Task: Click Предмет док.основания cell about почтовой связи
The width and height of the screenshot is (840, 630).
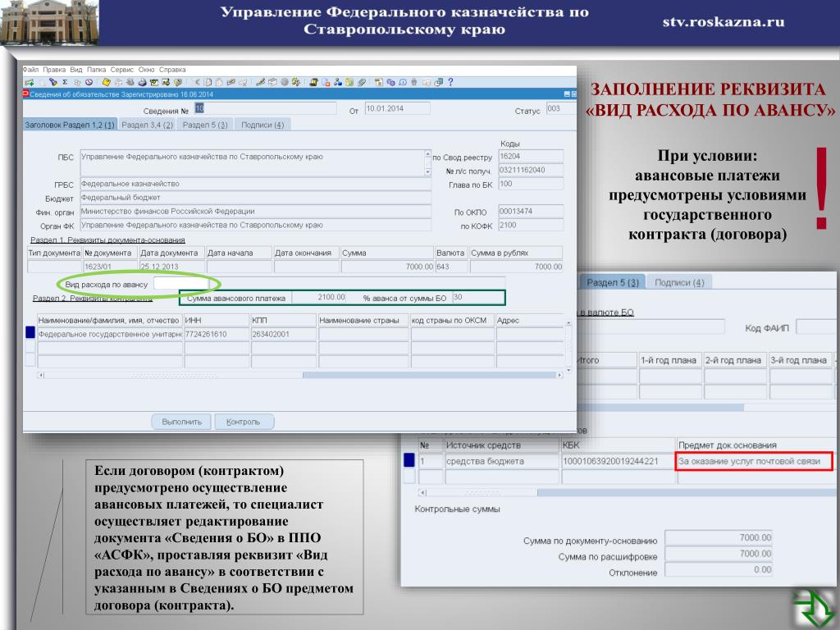Action: (x=755, y=461)
